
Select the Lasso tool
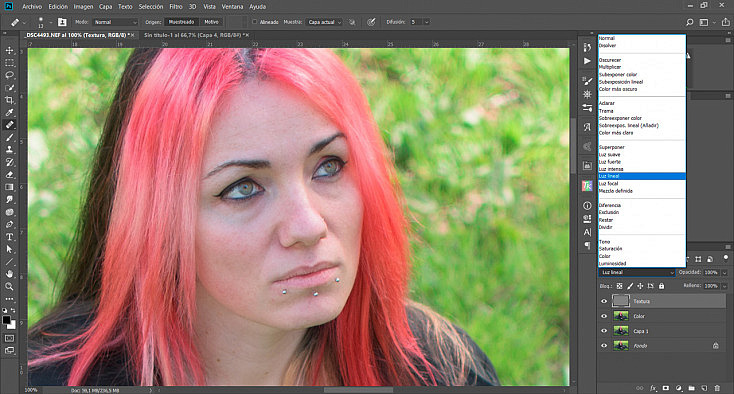(9, 75)
